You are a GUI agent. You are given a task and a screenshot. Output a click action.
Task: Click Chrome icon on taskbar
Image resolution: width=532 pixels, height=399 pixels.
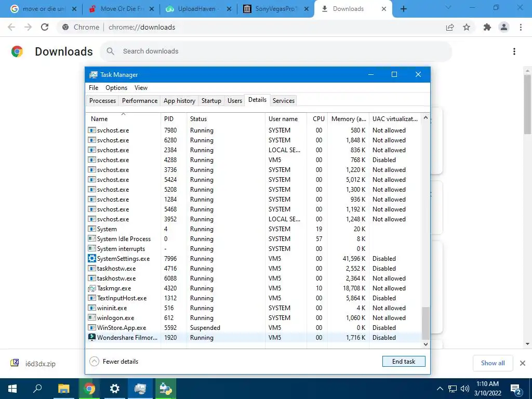click(89, 389)
